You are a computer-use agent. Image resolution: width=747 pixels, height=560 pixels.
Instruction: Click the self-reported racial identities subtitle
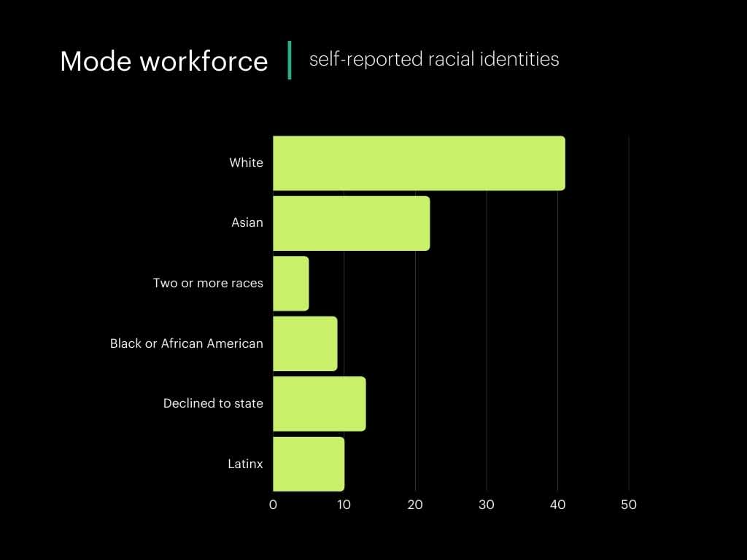click(x=435, y=60)
